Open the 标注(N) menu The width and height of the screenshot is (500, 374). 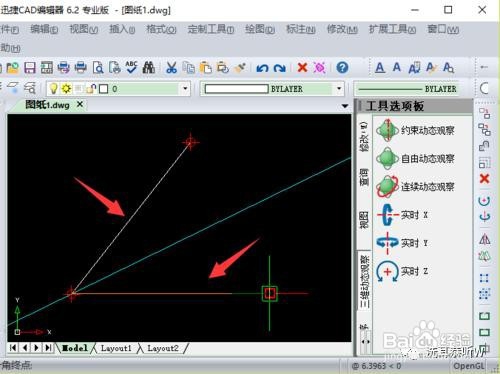pyautogui.click(x=301, y=30)
